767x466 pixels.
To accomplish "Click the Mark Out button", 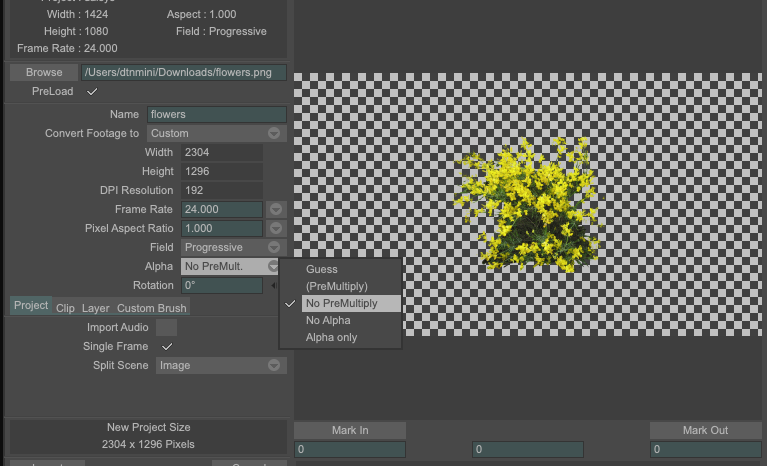I will (x=705, y=430).
